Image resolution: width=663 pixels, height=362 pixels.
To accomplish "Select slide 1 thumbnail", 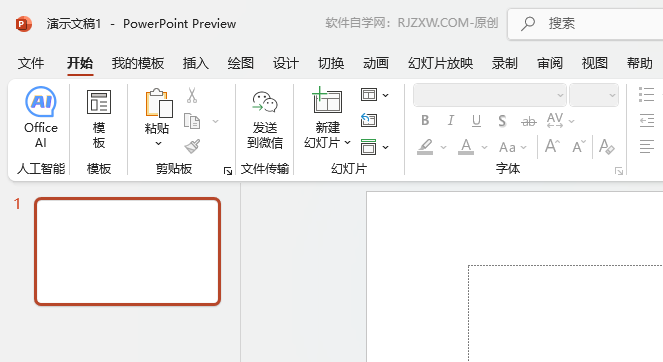I will pos(128,251).
